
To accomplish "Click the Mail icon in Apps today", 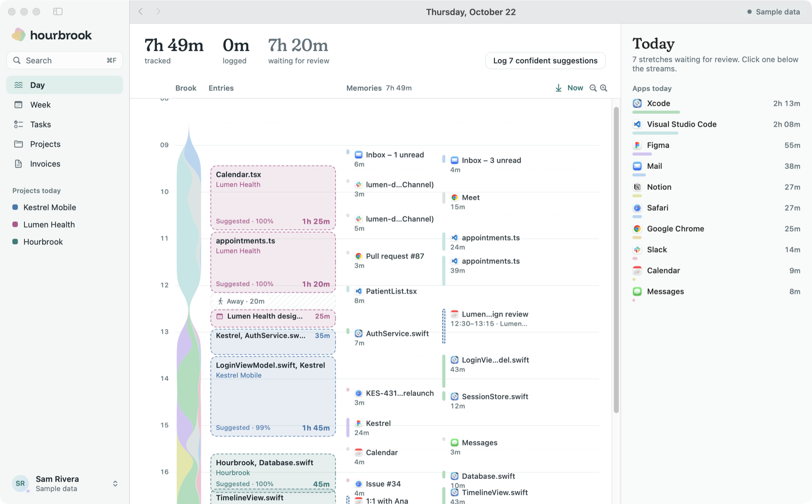I will (637, 166).
